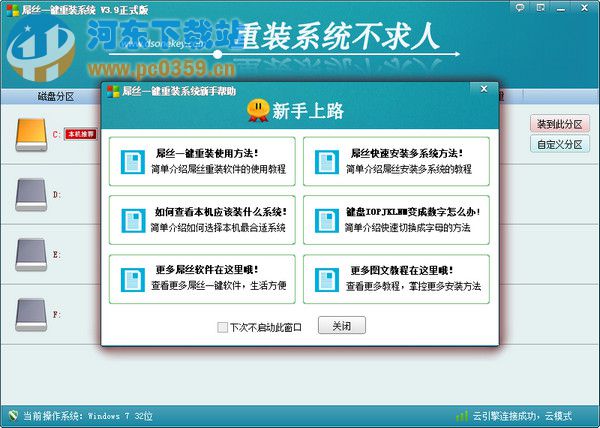Click 当前操作系统: Windows 7 32位 status text
Viewport: 600px width, 428px height.
click(88, 416)
